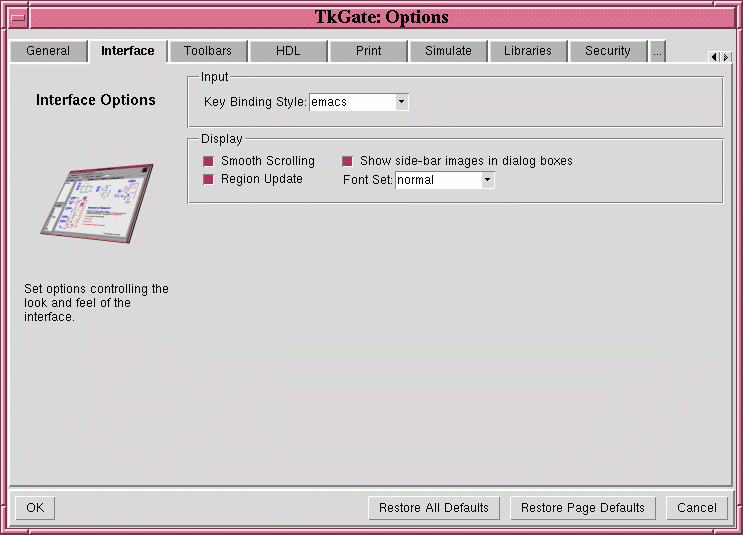Screen dimensions: 743x535
Task: Open the Security tab
Action: point(608,51)
